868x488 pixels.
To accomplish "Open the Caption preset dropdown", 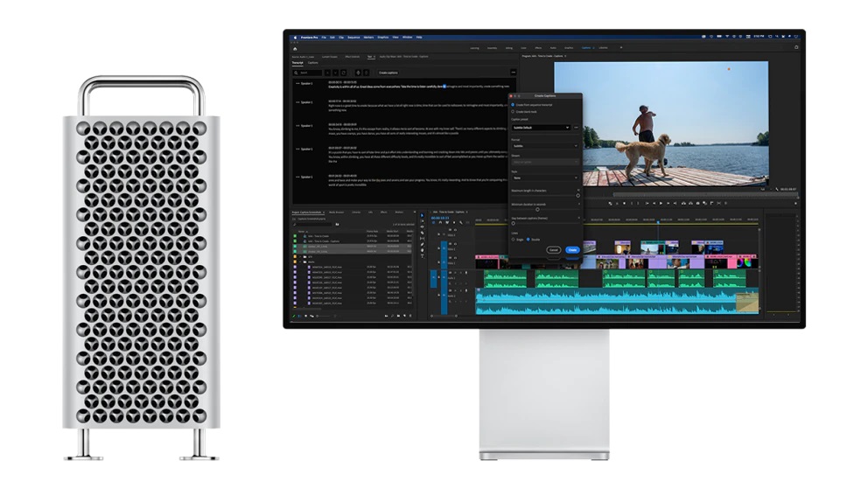I will pos(542,128).
